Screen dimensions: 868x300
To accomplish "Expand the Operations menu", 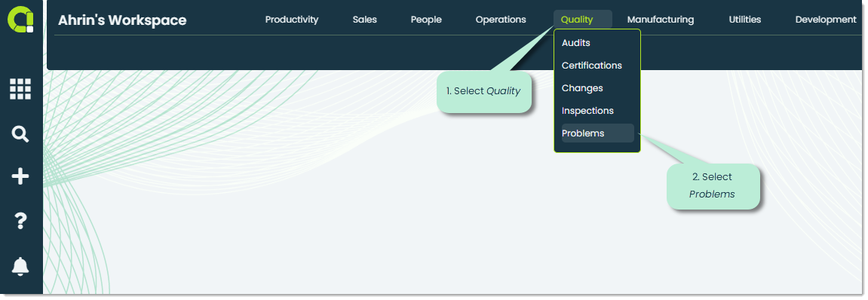I will (x=501, y=20).
